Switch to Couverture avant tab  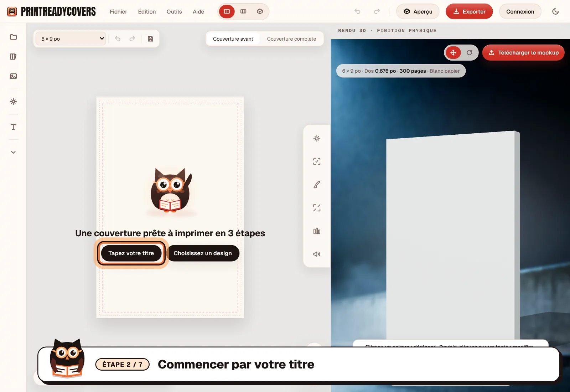pos(233,39)
